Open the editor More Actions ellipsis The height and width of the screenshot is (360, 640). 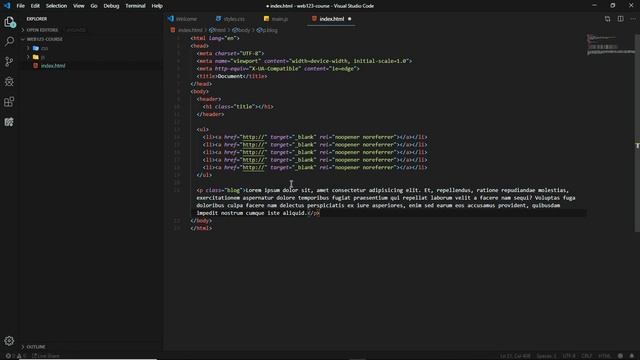coord(633,19)
